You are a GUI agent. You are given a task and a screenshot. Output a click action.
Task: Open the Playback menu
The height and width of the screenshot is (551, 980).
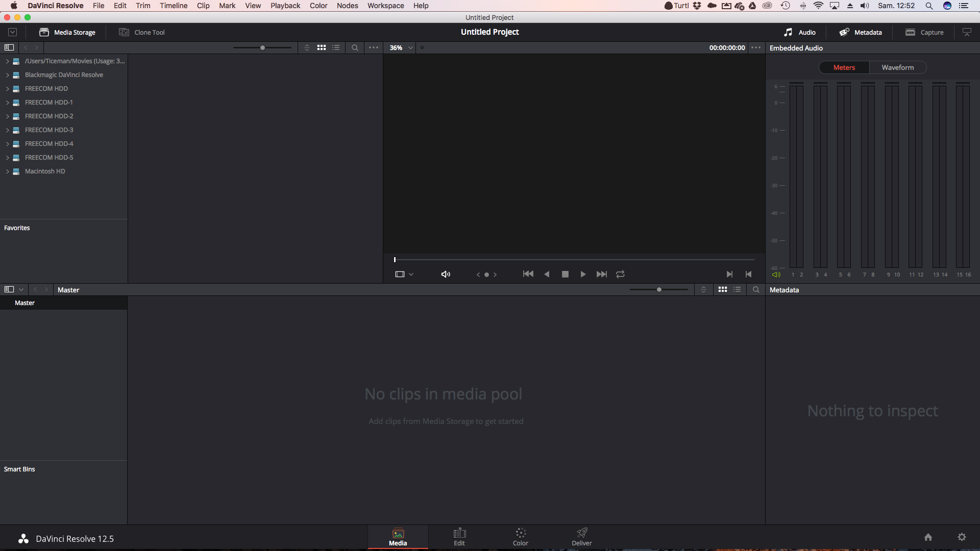point(285,6)
